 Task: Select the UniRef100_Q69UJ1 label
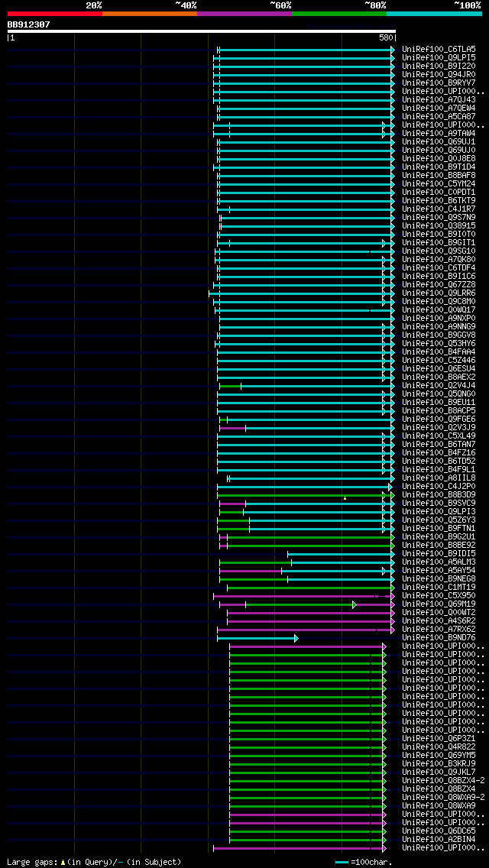point(439,141)
